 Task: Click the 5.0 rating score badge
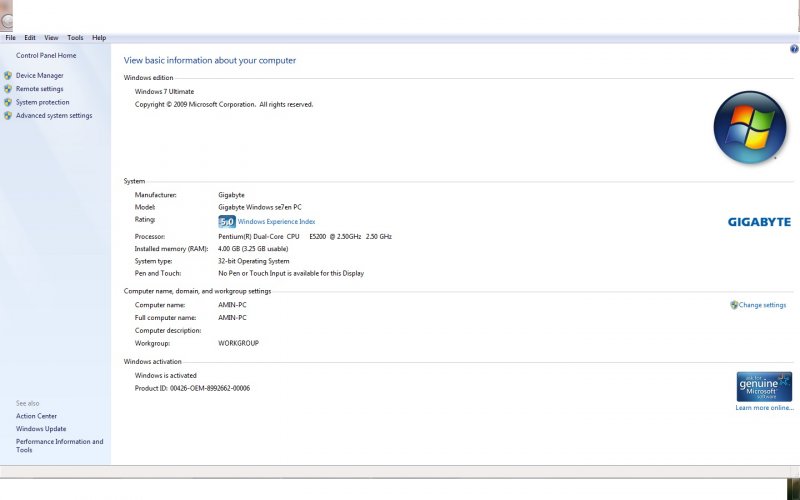[227, 221]
